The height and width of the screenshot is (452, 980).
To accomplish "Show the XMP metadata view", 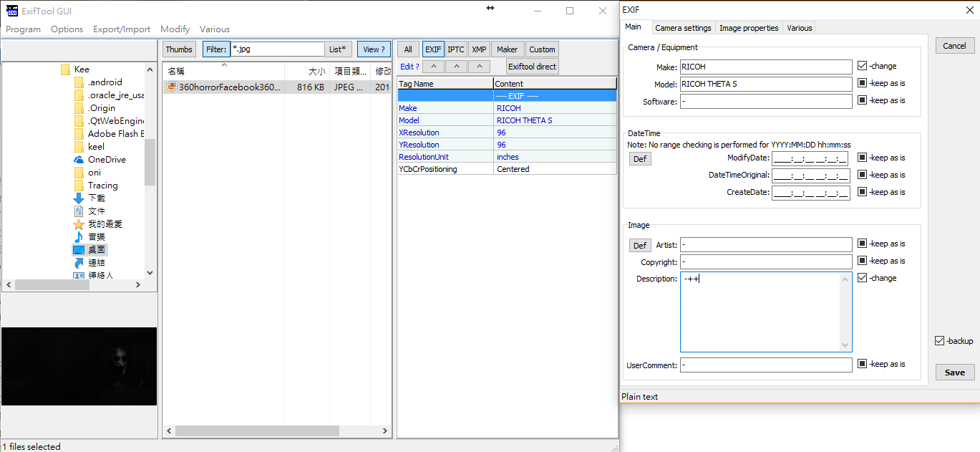I will (479, 49).
